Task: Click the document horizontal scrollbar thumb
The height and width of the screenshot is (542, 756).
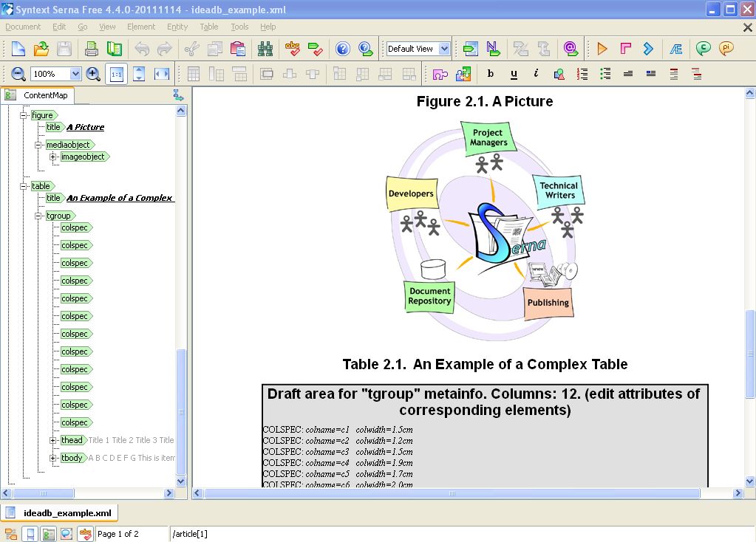Action: [452, 493]
